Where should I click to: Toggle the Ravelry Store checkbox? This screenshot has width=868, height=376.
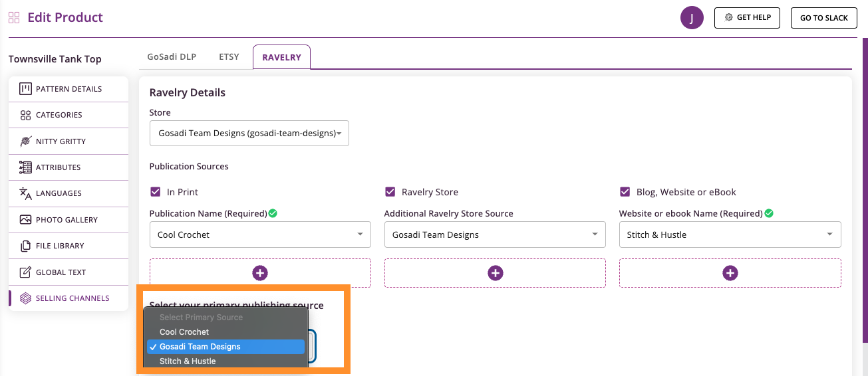(x=390, y=192)
